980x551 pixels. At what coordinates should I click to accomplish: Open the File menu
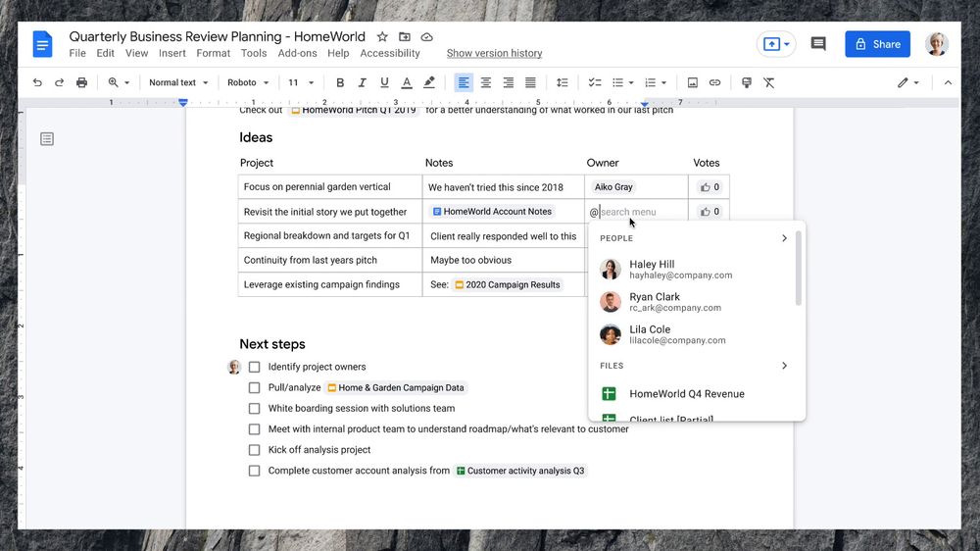(77, 53)
